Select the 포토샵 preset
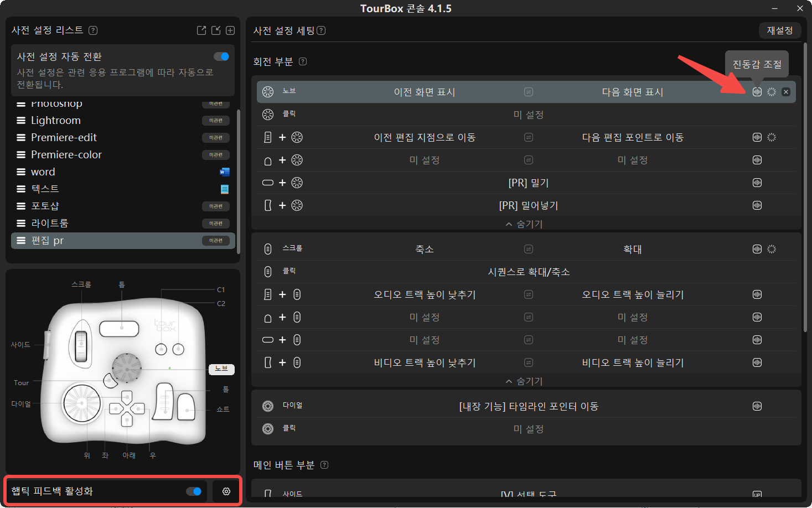This screenshot has height=508, width=812. (123, 206)
